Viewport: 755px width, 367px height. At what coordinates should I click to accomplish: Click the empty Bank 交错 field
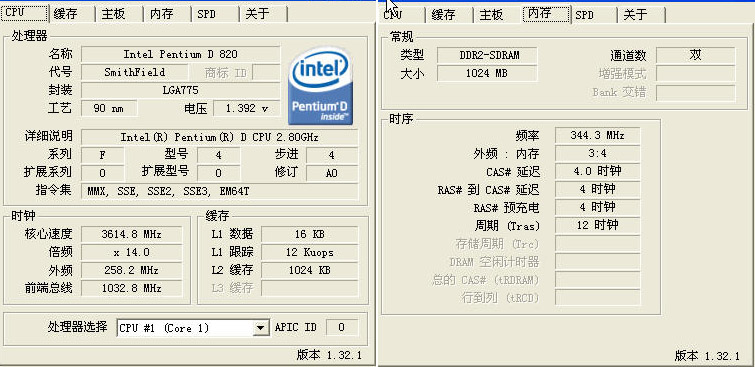pos(696,92)
